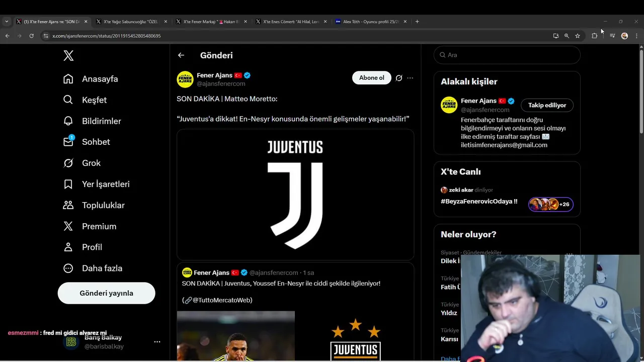Open the X logo home link

tap(68, 56)
